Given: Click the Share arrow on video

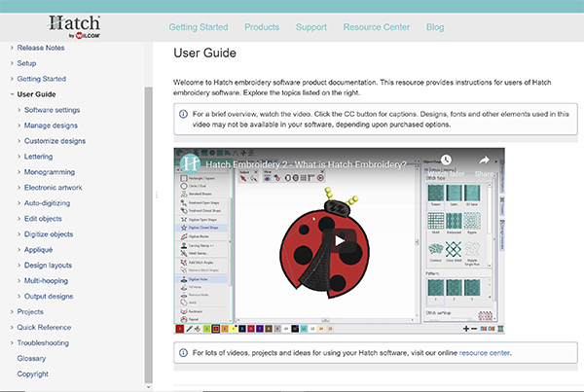Looking at the screenshot, I should pyautogui.click(x=484, y=160).
